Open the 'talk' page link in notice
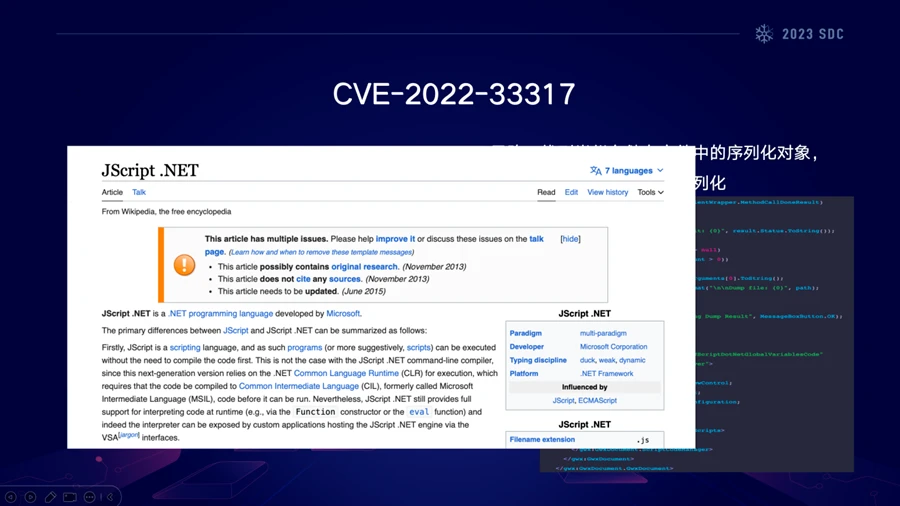Image resolution: width=900 pixels, height=506 pixels. 536,239
